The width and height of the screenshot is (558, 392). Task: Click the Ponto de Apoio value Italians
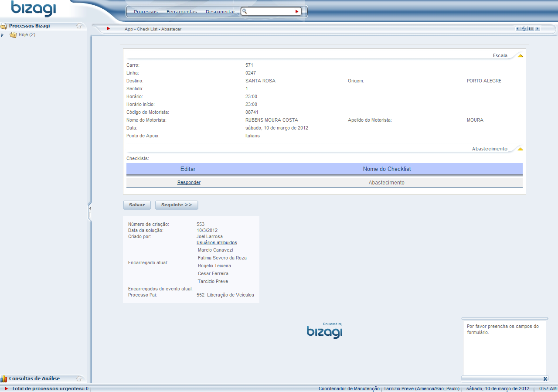coord(252,136)
